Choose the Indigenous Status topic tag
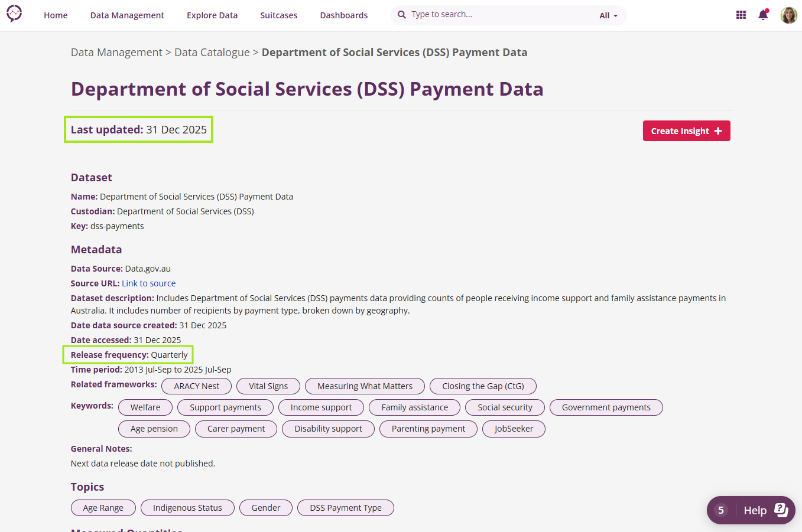 (187, 508)
